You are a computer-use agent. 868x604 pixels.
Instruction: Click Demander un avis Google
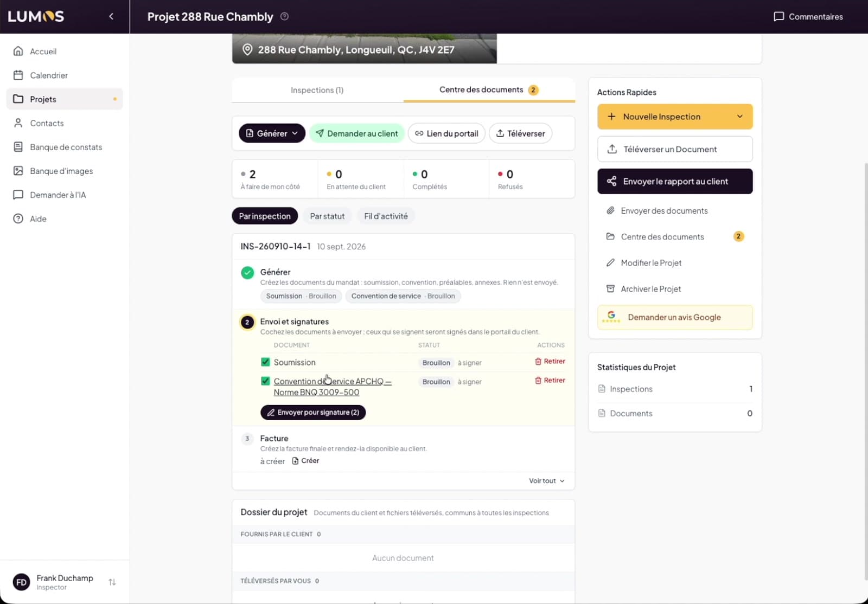pyautogui.click(x=675, y=317)
